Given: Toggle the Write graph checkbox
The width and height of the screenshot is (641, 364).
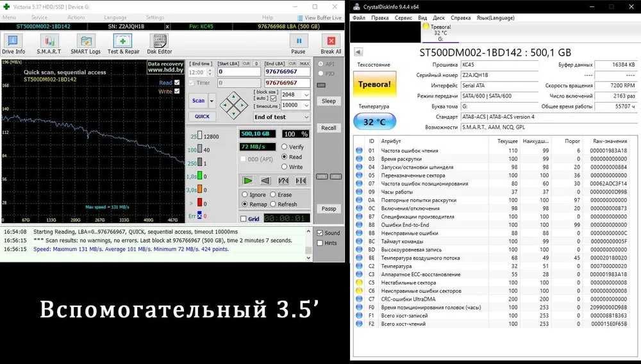Looking at the screenshot, I should coord(177,91).
